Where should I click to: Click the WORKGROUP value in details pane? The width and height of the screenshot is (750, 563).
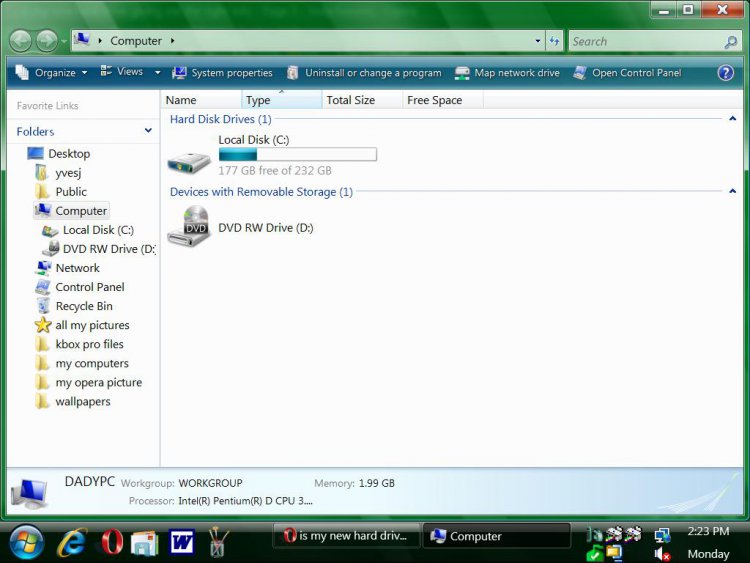[x=210, y=483]
